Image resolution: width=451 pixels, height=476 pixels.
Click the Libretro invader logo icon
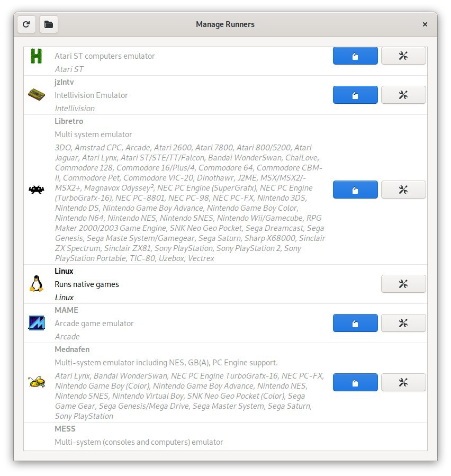click(x=37, y=190)
